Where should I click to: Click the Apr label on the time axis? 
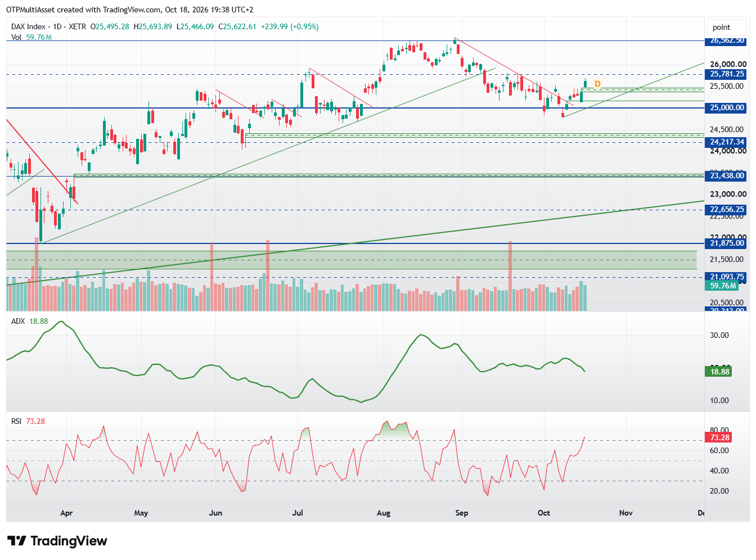(x=66, y=513)
